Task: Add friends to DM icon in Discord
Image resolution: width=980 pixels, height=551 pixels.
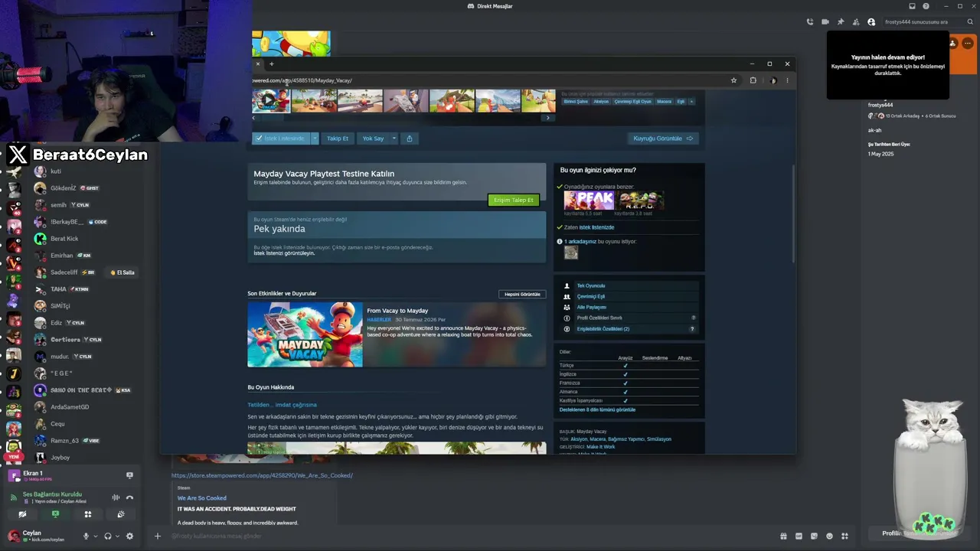Action: click(856, 22)
